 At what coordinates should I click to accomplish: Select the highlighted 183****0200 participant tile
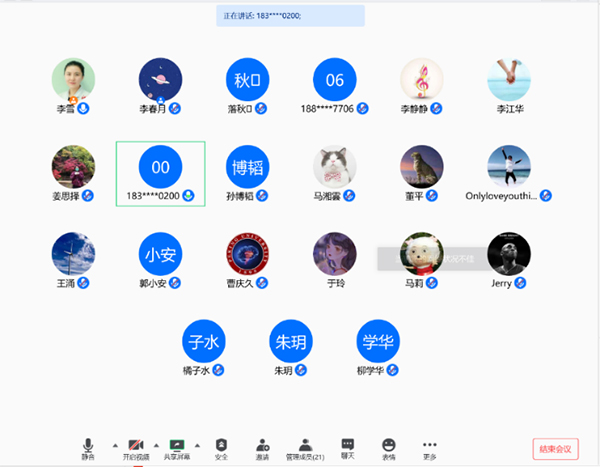(160, 172)
